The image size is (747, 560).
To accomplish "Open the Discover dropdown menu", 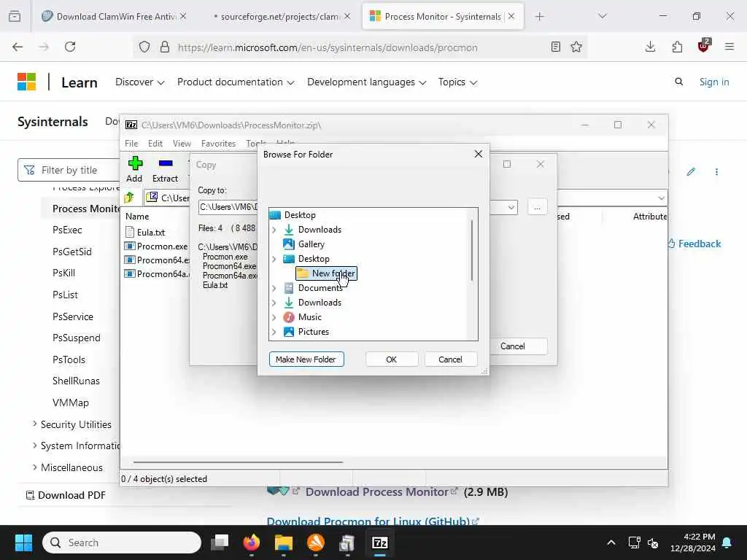I will (139, 82).
